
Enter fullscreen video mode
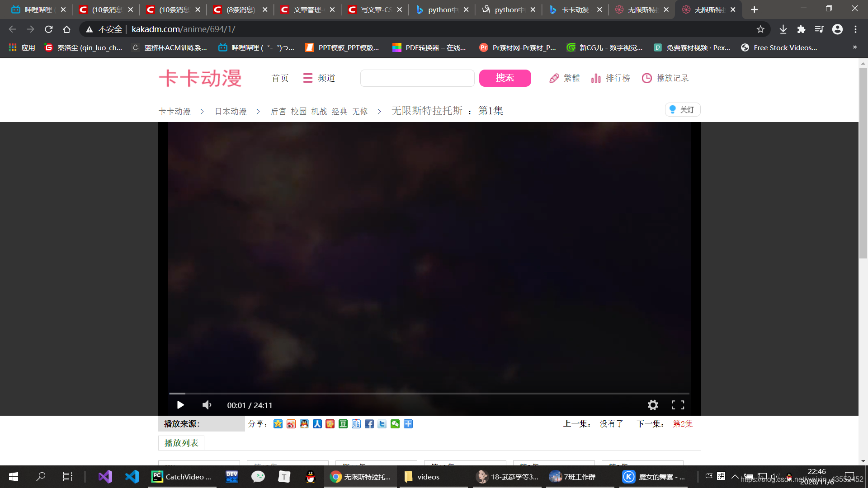coord(678,405)
